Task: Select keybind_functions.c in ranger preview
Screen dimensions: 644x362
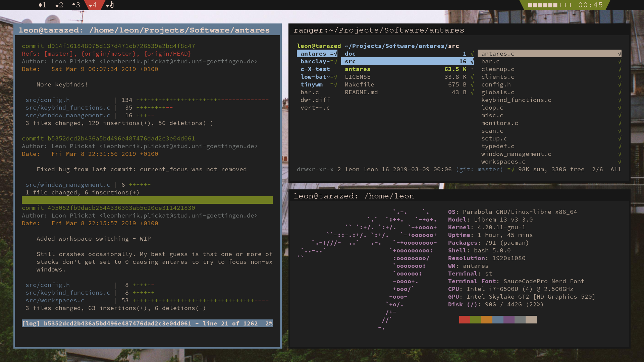Action: pyautogui.click(x=516, y=100)
